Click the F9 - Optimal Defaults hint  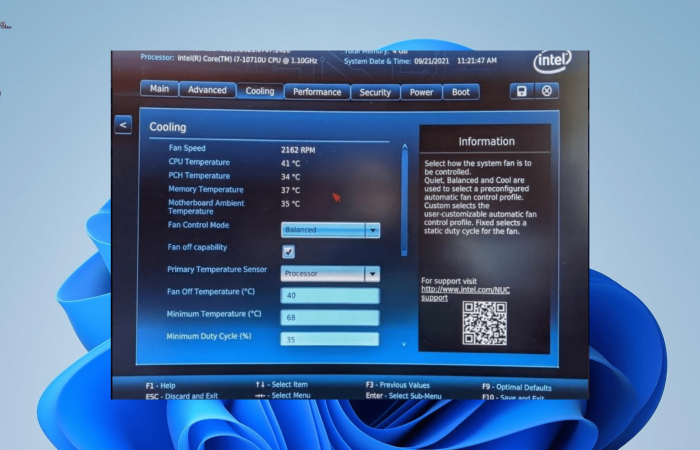point(517,388)
